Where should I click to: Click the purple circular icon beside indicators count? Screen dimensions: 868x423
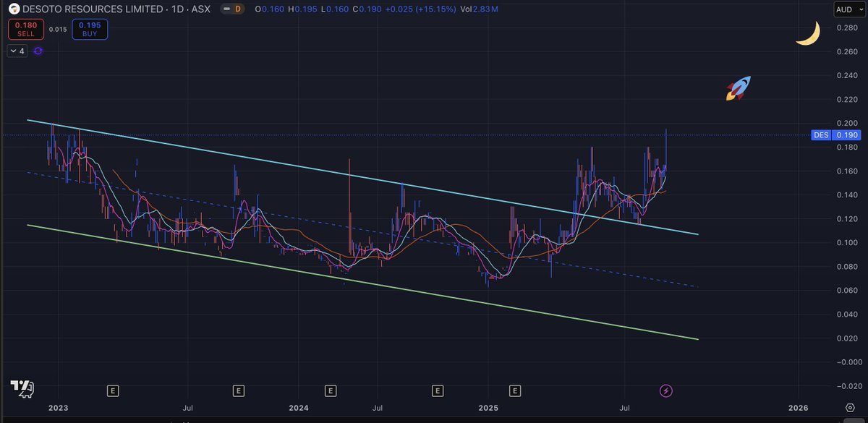tap(38, 51)
